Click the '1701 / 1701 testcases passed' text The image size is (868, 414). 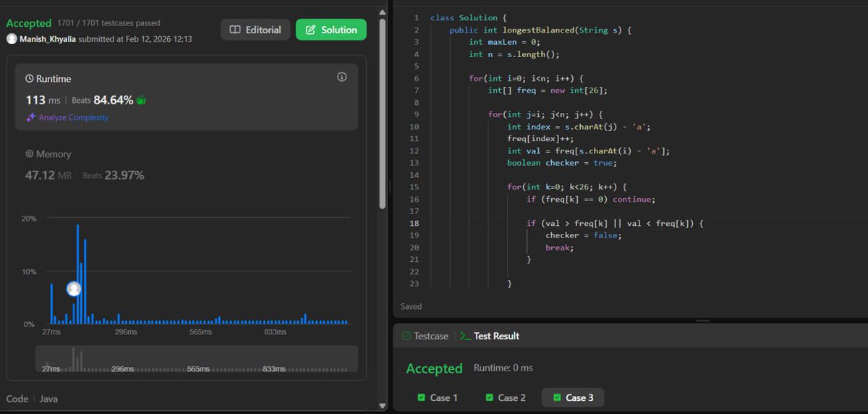pyautogui.click(x=109, y=23)
